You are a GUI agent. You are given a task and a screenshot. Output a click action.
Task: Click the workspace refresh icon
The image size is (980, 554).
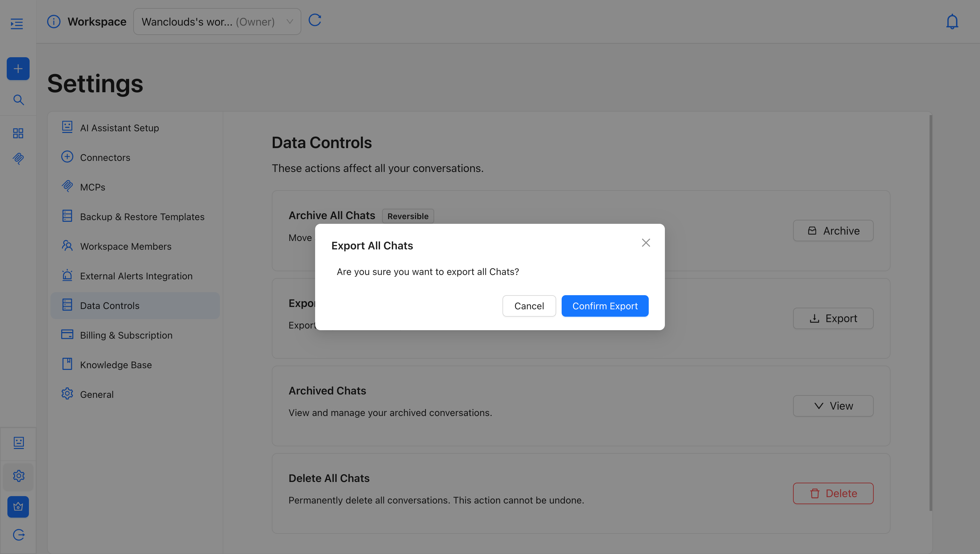(x=315, y=20)
